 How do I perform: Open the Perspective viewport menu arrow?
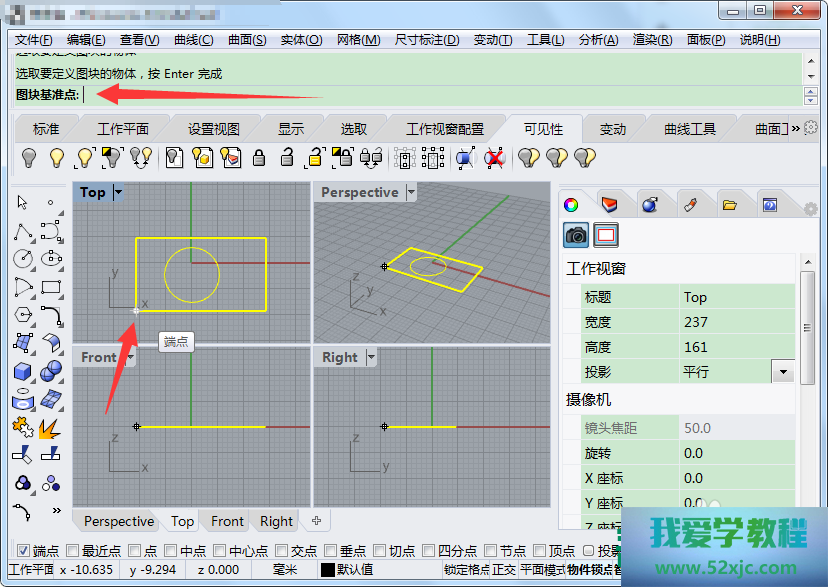(x=410, y=192)
